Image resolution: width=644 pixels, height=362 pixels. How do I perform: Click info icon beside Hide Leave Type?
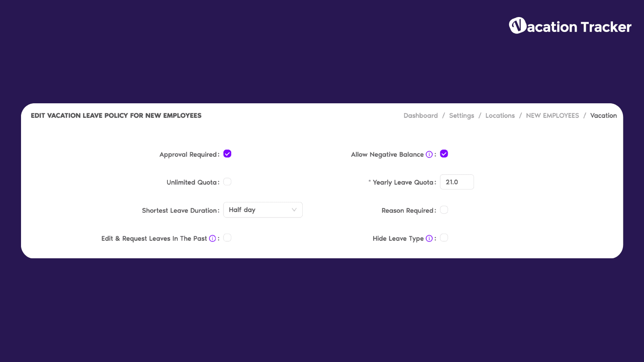tap(429, 239)
